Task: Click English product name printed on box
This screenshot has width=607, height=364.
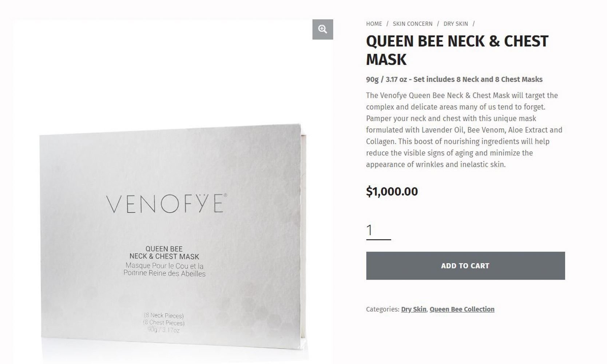Action: click(x=164, y=253)
